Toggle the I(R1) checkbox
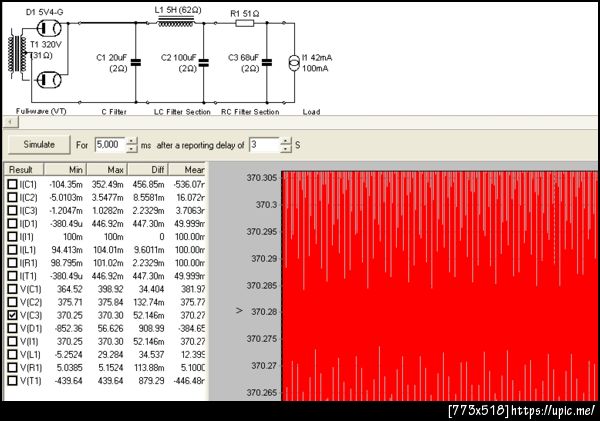This screenshot has width=600, height=421. [13, 263]
